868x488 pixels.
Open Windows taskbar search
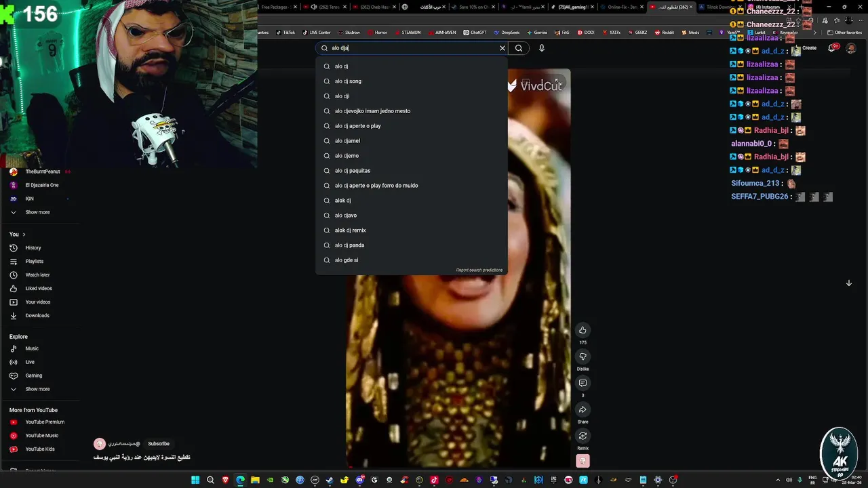pos(210,480)
